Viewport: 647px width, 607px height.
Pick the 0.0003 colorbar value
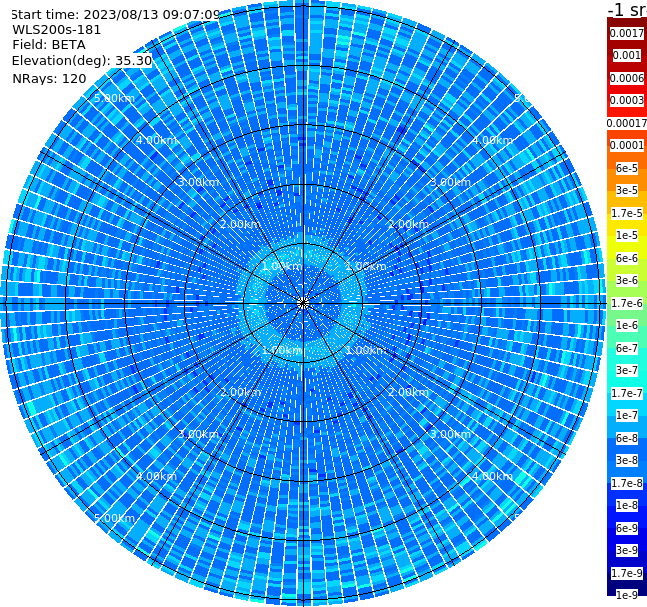[x=627, y=100]
